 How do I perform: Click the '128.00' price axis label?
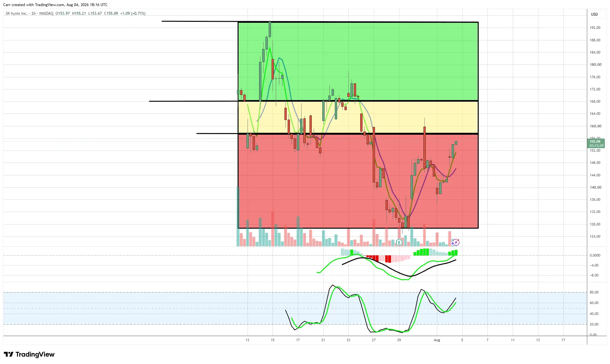pyautogui.click(x=595, y=224)
